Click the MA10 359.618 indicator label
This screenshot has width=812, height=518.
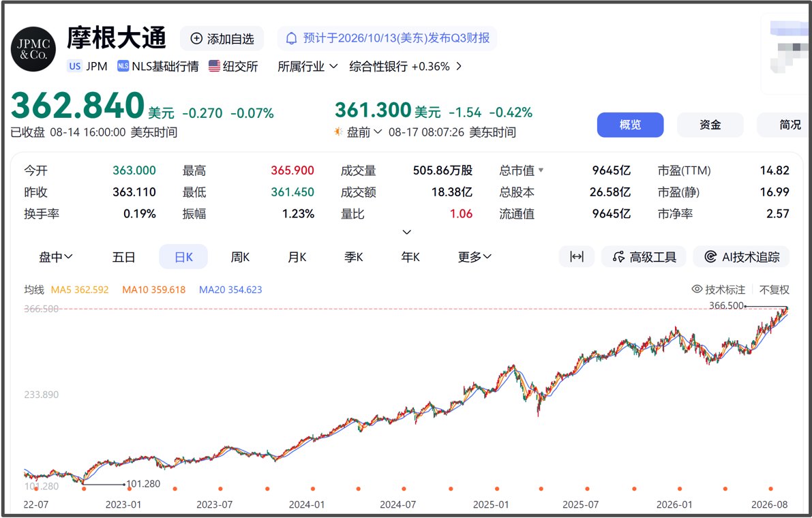coord(154,290)
